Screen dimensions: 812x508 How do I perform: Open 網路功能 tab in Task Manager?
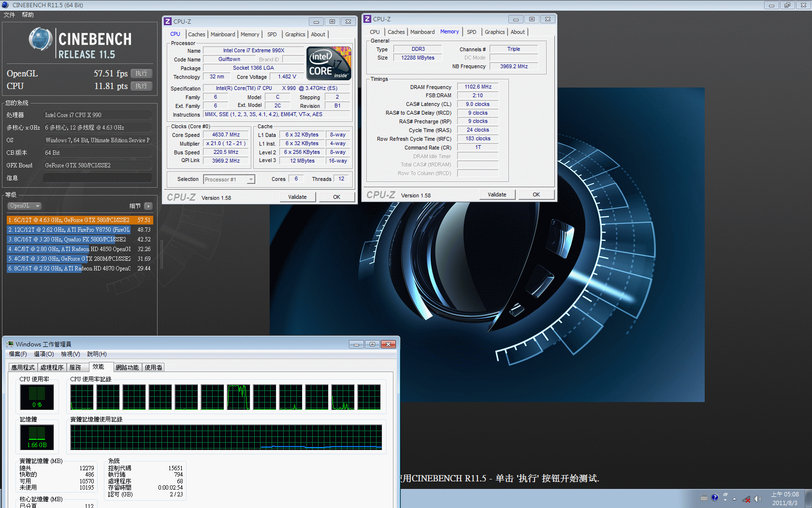click(x=127, y=368)
